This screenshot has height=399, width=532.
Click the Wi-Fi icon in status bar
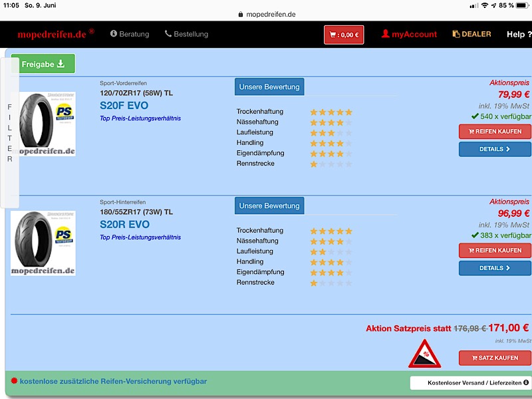coord(485,5)
